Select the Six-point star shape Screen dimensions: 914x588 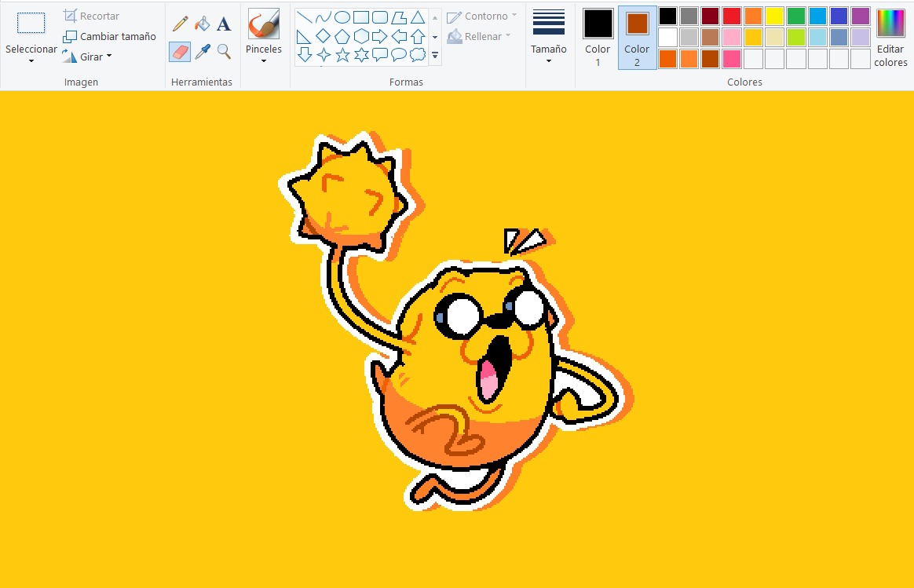[x=361, y=56]
